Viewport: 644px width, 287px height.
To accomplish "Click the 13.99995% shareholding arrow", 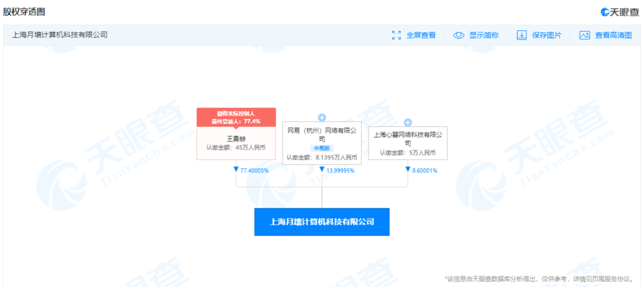I will click(322, 170).
